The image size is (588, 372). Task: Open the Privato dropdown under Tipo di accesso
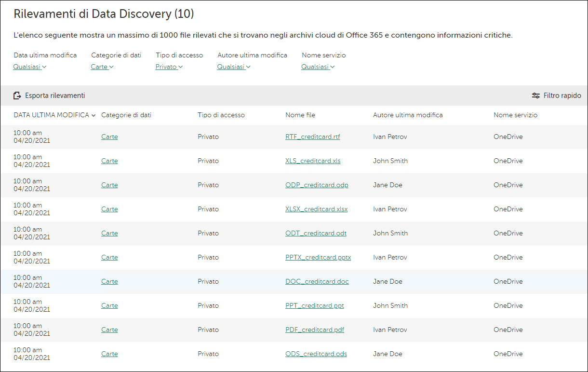(169, 67)
